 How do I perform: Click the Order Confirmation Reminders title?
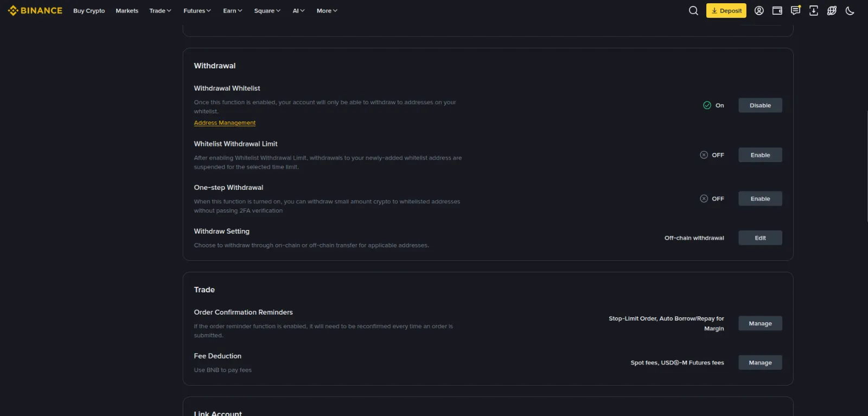(x=243, y=312)
